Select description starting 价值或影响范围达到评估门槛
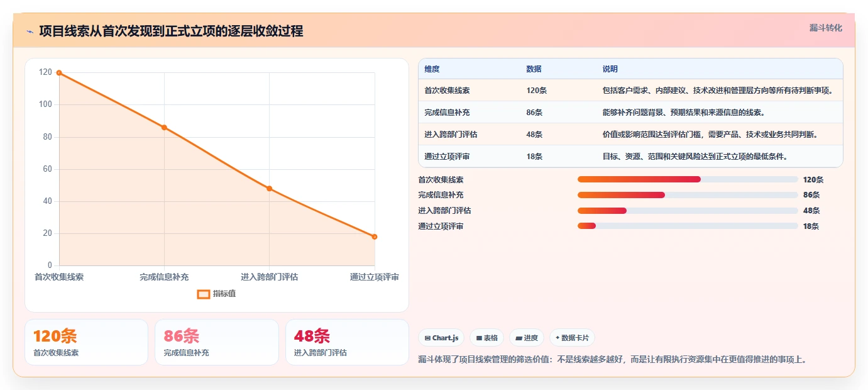The image size is (868, 390). (x=711, y=135)
